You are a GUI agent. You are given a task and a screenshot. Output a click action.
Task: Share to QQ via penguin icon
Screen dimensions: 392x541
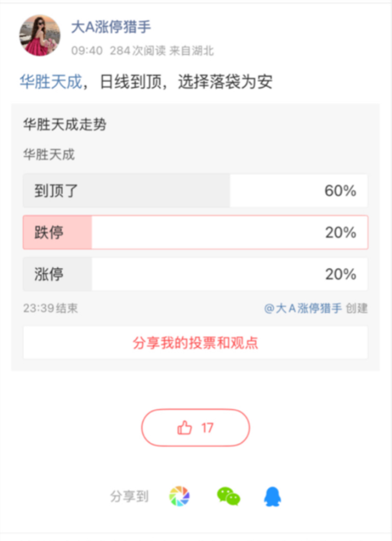point(273,497)
